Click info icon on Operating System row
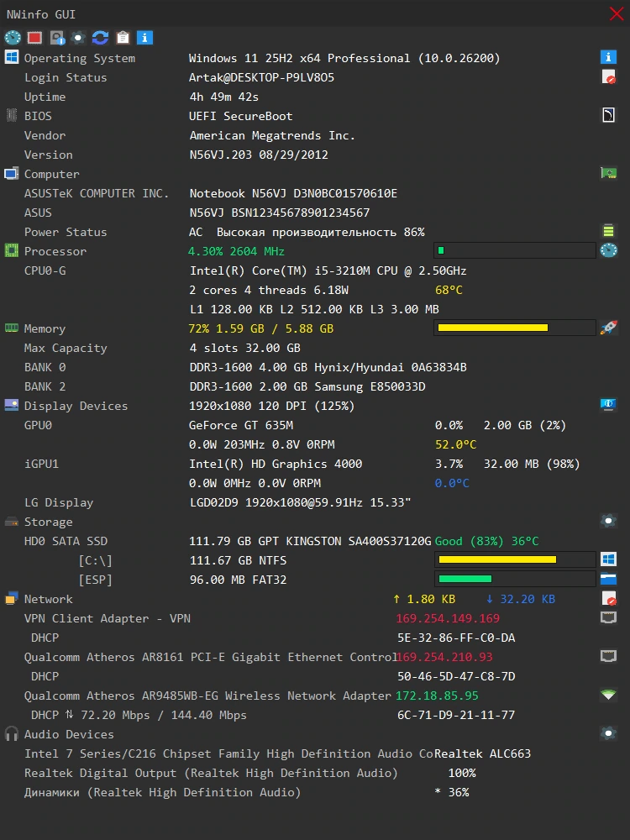Viewport: 630px width, 840px height. click(x=608, y=57)
